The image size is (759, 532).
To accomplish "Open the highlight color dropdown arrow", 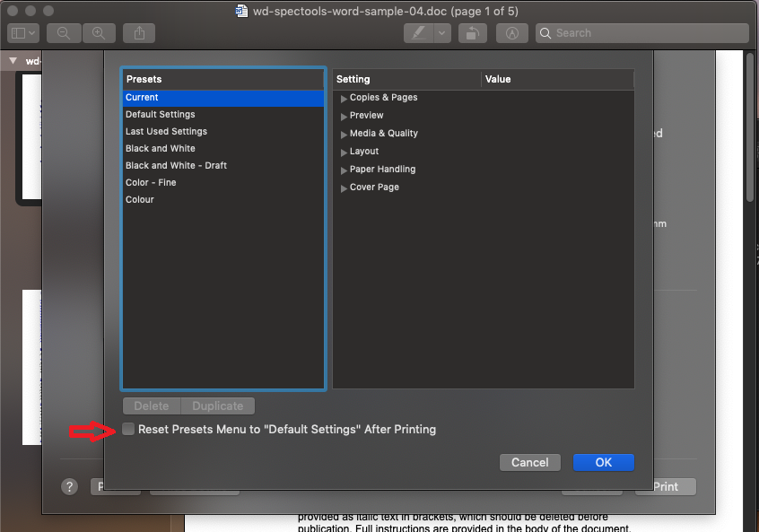I will tap(442, 33).
